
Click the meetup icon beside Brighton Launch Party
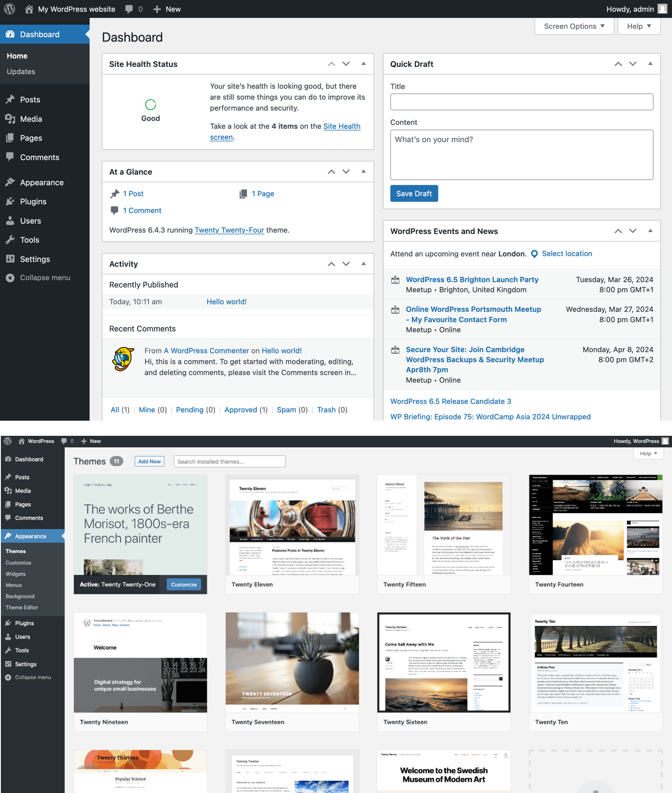[395, 280]
